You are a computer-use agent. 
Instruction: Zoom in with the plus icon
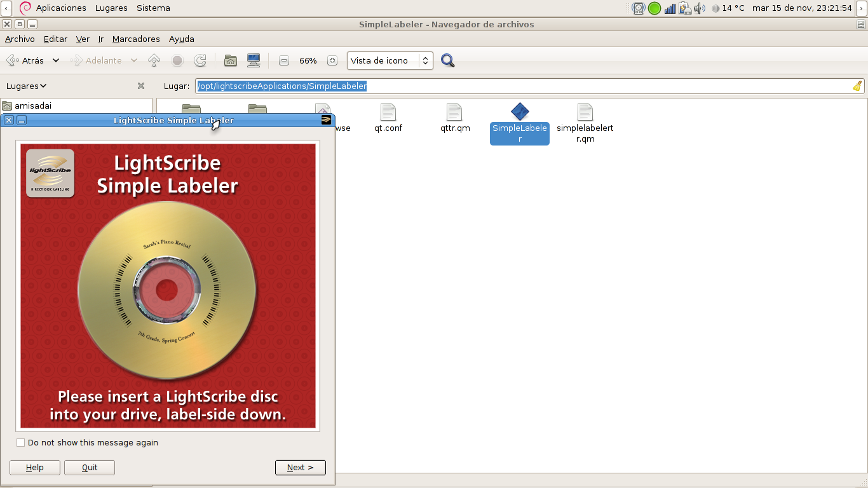click(x=332, y=60)
